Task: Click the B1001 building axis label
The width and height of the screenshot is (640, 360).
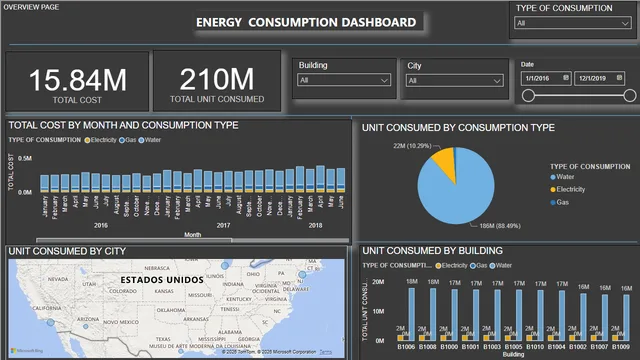Action: tap(470, 347)
